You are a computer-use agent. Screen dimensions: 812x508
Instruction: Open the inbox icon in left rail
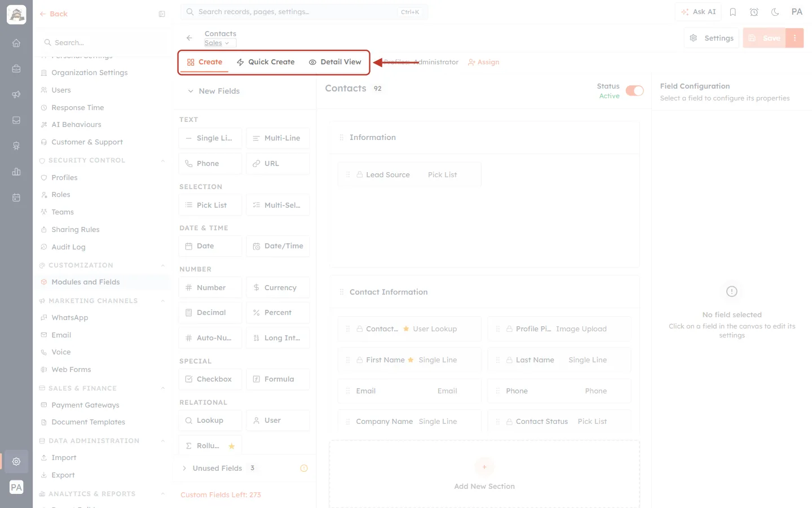[16, 120]
